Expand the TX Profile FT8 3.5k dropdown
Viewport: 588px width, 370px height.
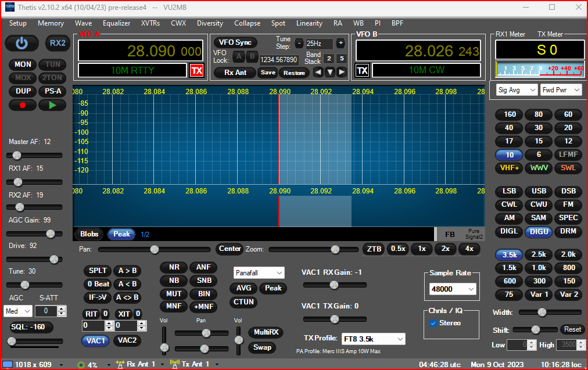(x=372, y=339)
